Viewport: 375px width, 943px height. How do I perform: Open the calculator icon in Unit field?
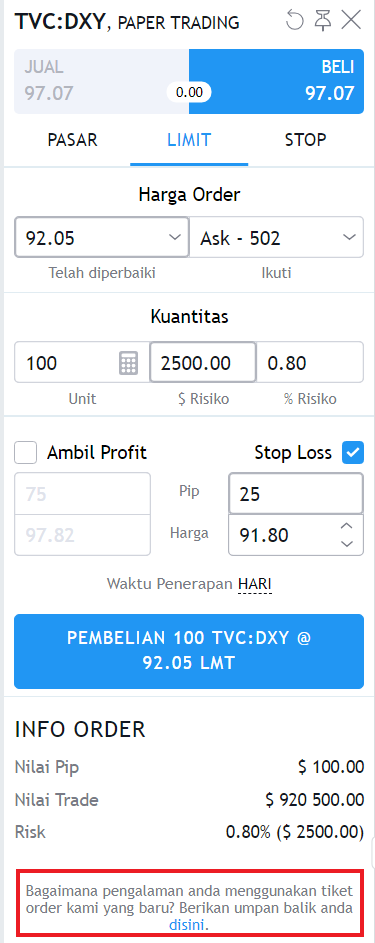pyautogui.click(x=129, y=363)
